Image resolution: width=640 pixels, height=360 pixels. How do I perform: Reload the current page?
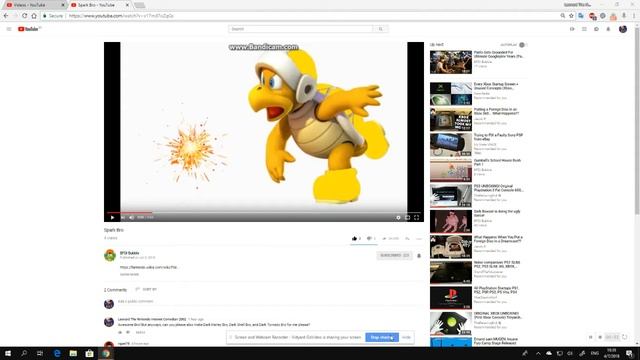click(x=24, y=16)
